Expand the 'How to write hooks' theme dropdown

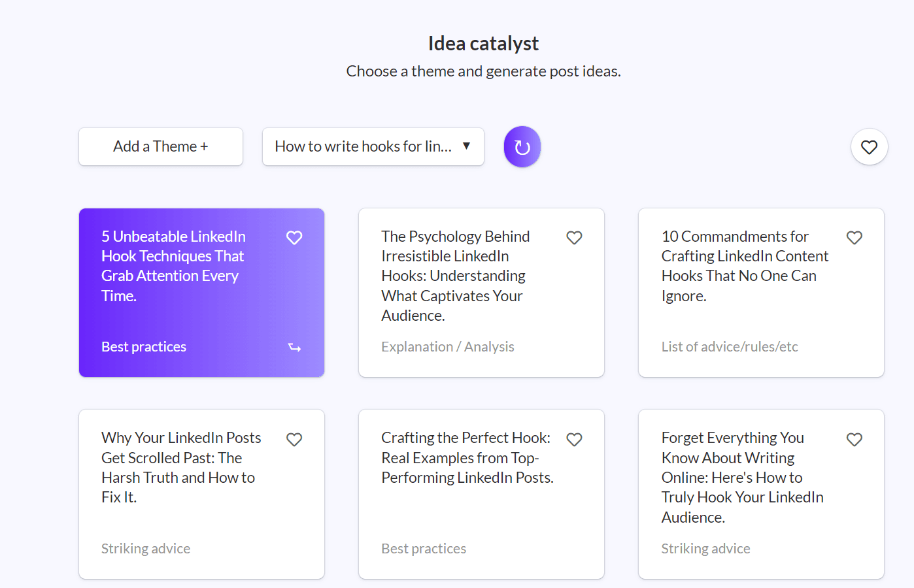[373, 146]
